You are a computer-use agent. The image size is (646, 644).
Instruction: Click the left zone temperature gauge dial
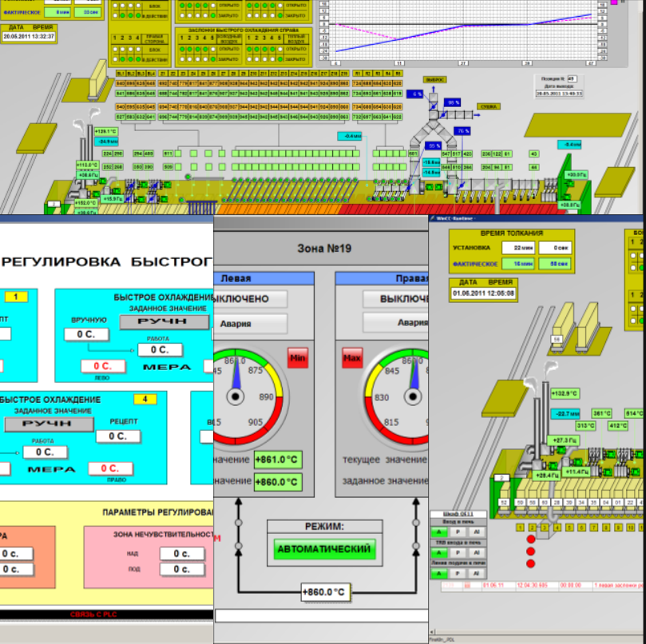(x=241, y=396)
